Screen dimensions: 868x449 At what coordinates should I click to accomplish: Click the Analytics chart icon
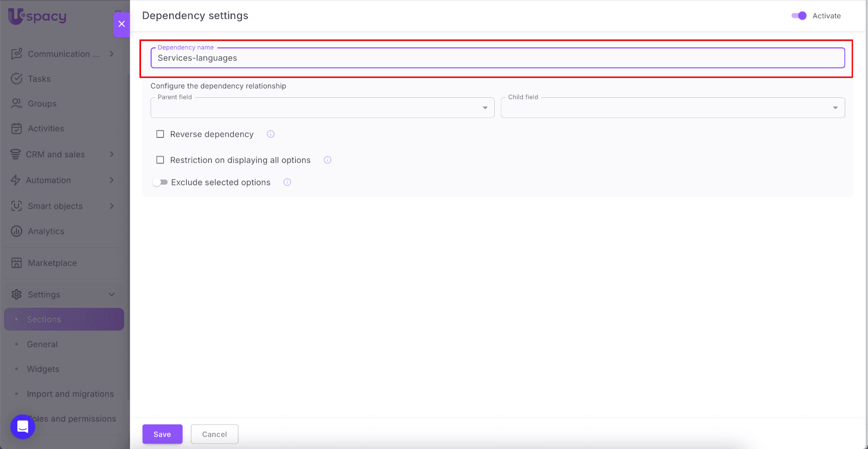pyautogui.click(x=17, y=231)
